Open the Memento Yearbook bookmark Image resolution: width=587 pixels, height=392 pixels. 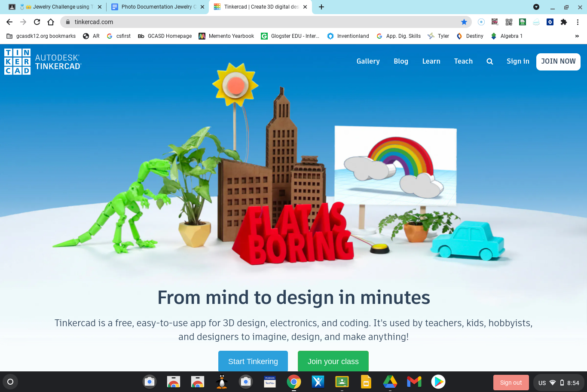click(x=226, y=36)
